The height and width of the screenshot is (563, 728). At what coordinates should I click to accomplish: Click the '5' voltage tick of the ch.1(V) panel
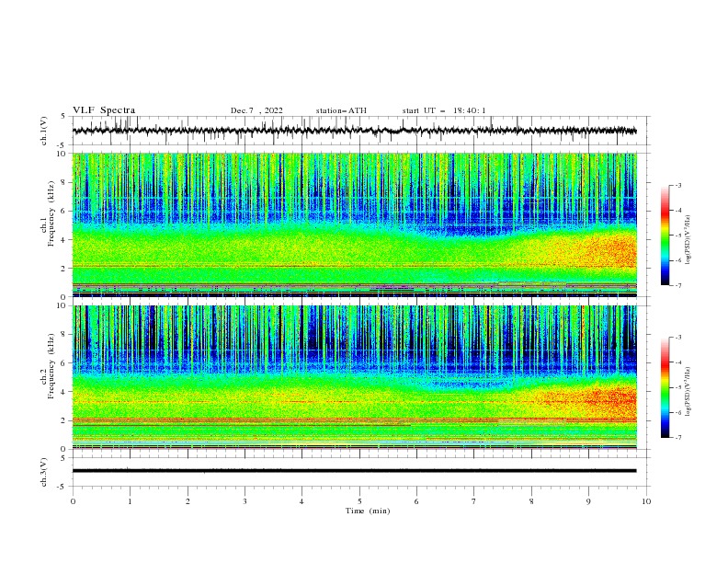tap(63, 117)
